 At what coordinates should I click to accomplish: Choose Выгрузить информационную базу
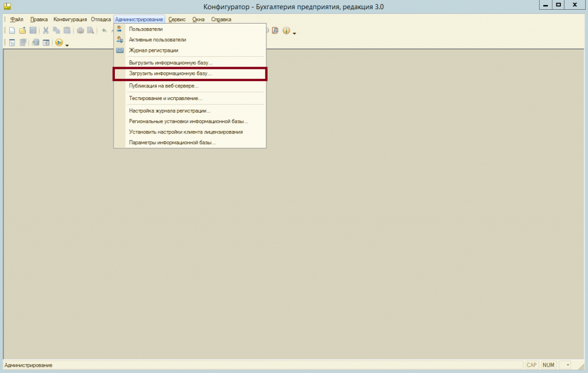(190, 63)
